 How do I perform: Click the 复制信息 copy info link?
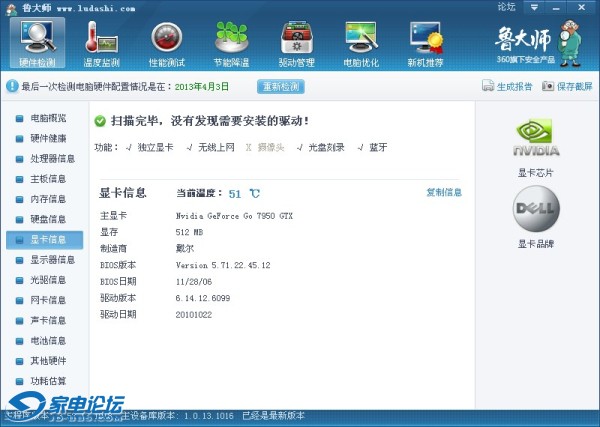[x=444, y=192]
